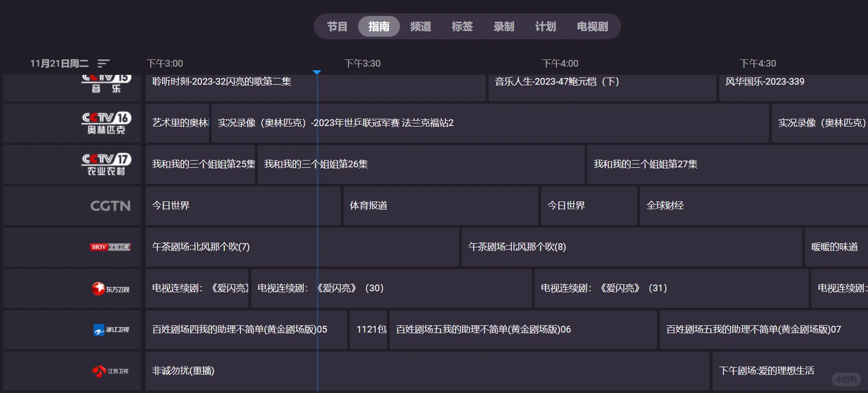Image resolution: width=868 pixels, height=393 pixels.
Task: Click the 下午4:30 time header
Action: (758, 64)
